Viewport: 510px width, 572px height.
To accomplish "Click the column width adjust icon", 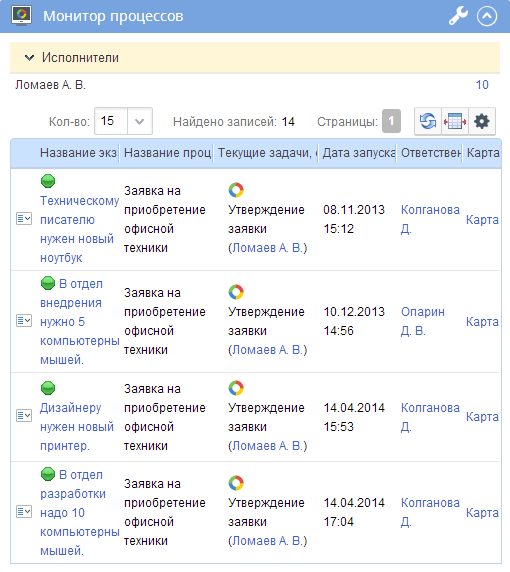I will [x=455, y=121].
